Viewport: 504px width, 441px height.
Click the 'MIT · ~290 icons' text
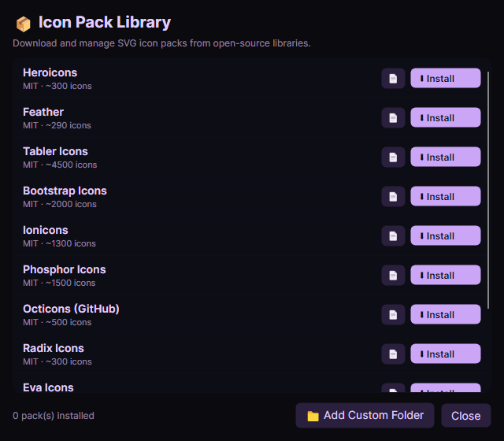pyautogui.click(x=57, y=125)
